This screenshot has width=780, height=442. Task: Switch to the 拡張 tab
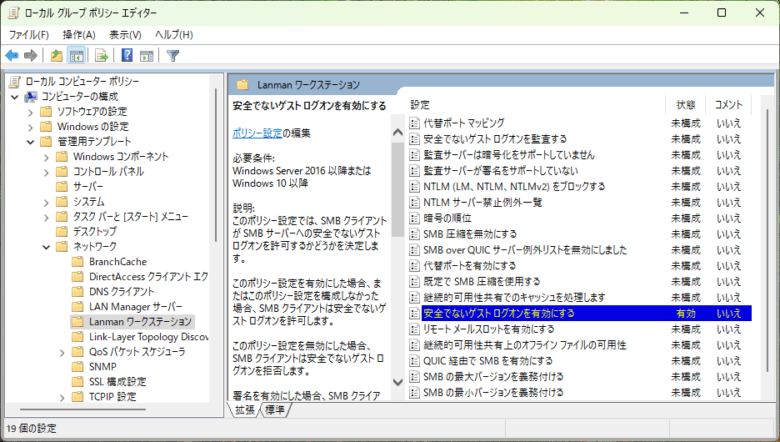tap(244, 410)
